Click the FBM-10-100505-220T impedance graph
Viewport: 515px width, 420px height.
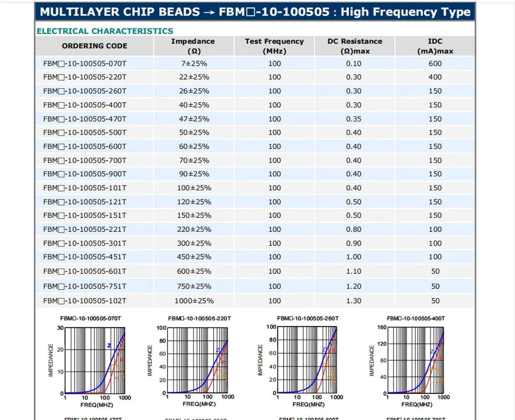tap(198, 360)
